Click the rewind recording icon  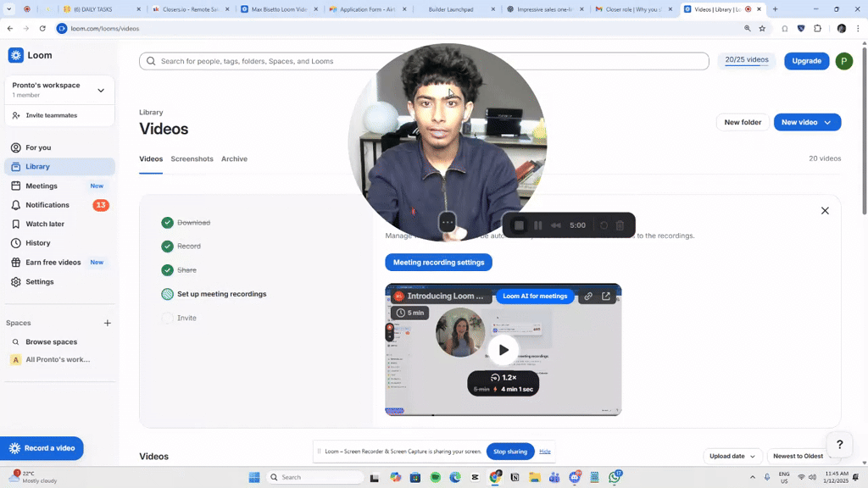(x=556, y=225)
